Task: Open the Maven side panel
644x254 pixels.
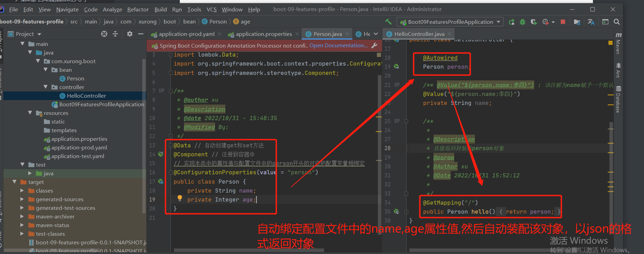Action: click(x=618, y=43)
